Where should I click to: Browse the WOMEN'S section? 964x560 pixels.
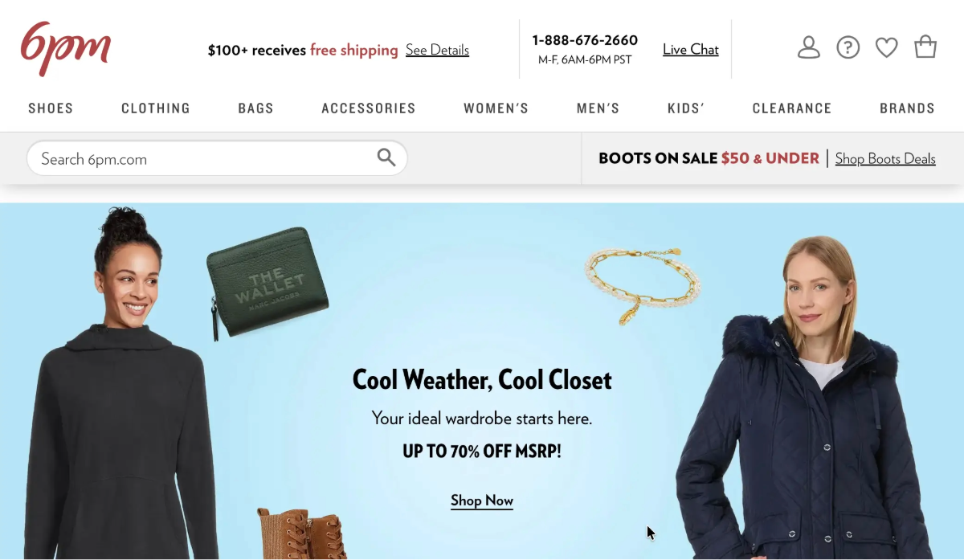click(496, 108)
